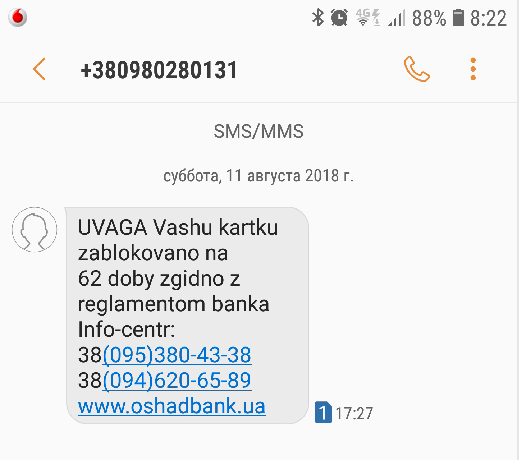The image size is (519, 460).
Task: Open the three-dot more options menu
Action: pos(473,69)
